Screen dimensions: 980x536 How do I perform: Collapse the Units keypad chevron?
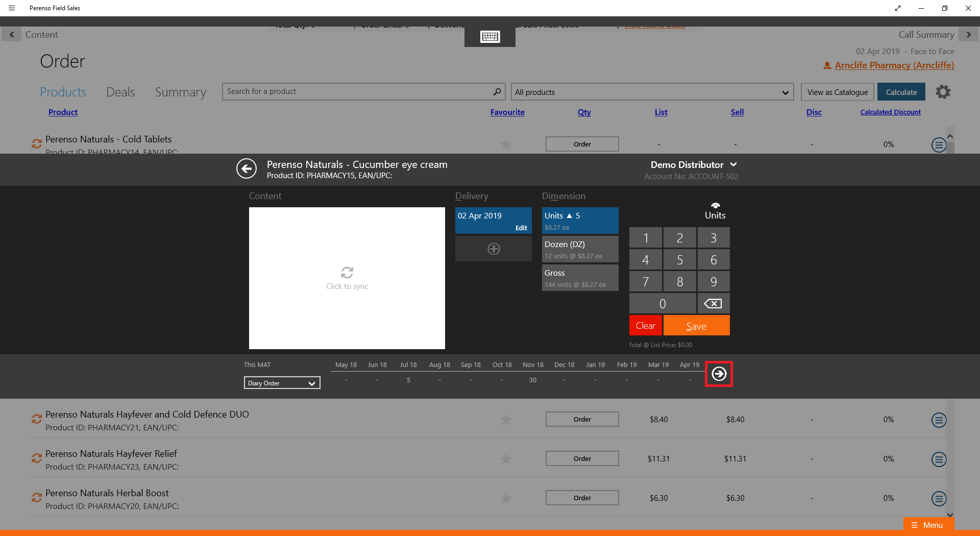715,206
